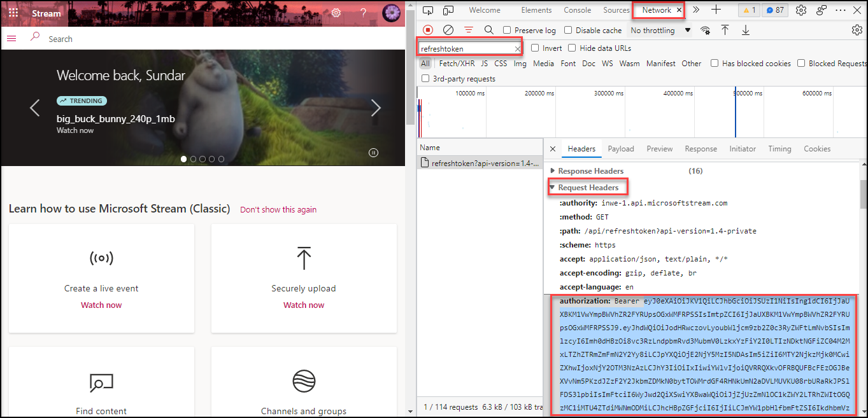Pause the Stream carousel slideshow
This screenshot has height=418, width=868.
(374, 152)
